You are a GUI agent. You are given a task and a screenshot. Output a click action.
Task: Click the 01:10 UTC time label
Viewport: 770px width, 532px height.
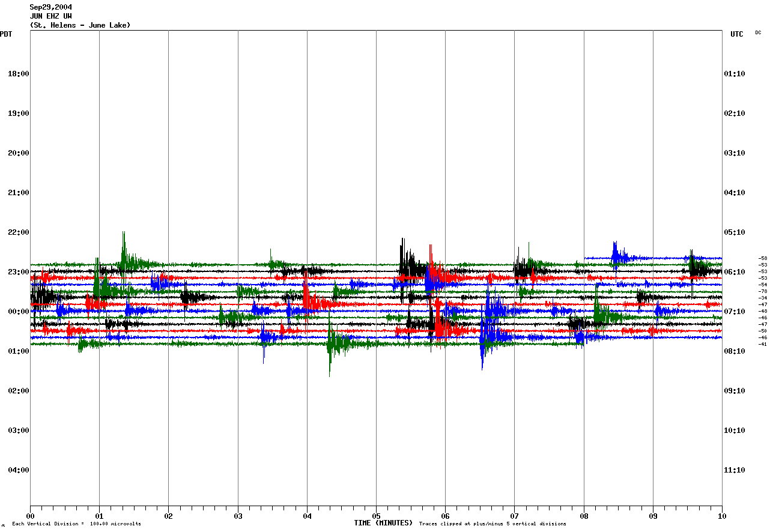pos(735,74)
